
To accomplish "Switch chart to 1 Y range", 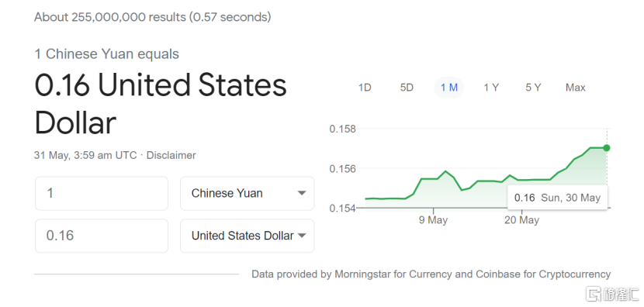I will (491, 88).
